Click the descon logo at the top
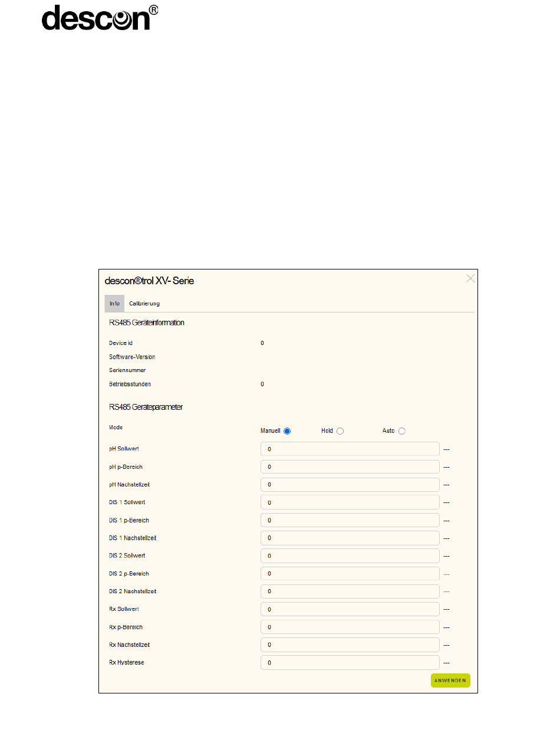560x743 pixels. [100, 17]
